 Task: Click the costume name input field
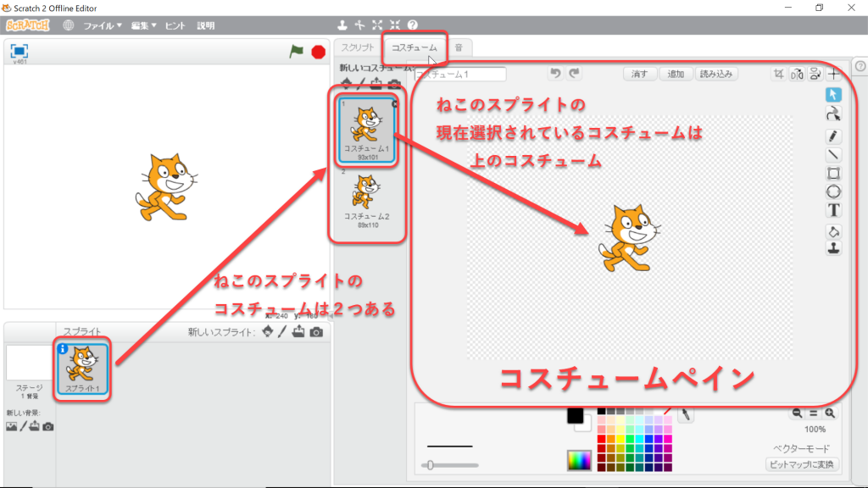pos(460,75)
